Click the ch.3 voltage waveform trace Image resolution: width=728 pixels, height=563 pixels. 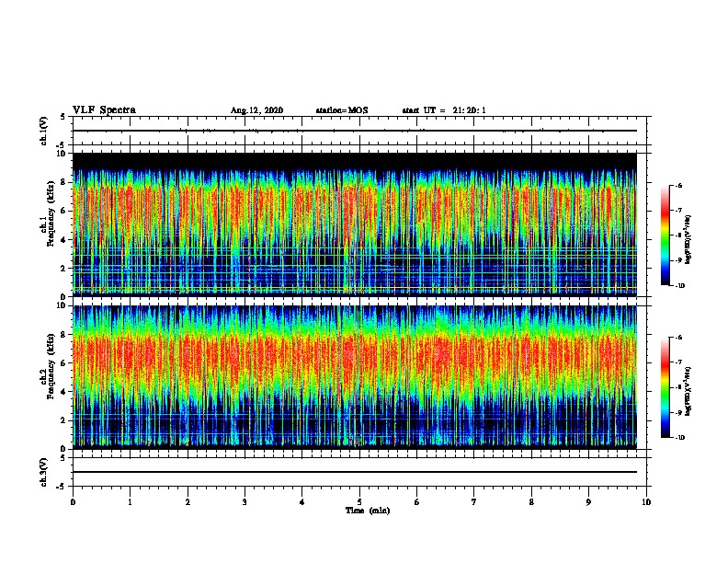click(x=355, y=472)
